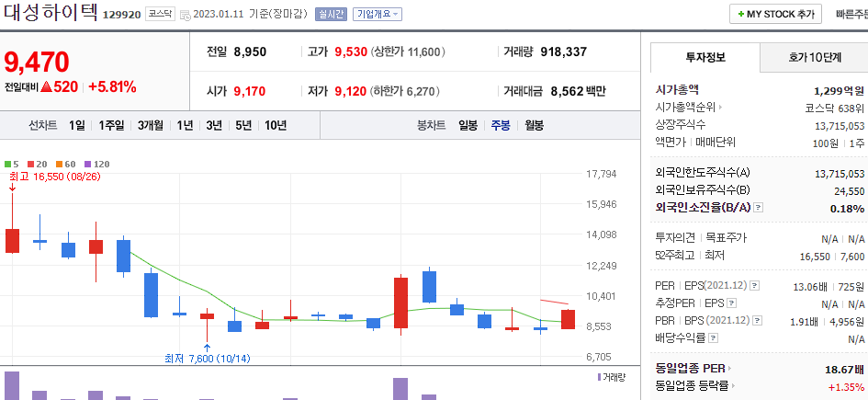Click the 외국인소진율 value 0.18%

[x=847, y=209]
